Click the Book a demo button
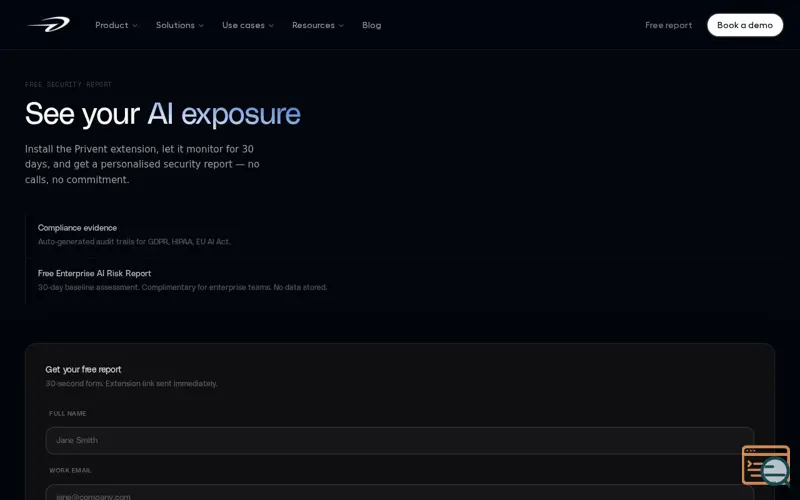Viewport: 800px width, 500px height. (745, 25)
